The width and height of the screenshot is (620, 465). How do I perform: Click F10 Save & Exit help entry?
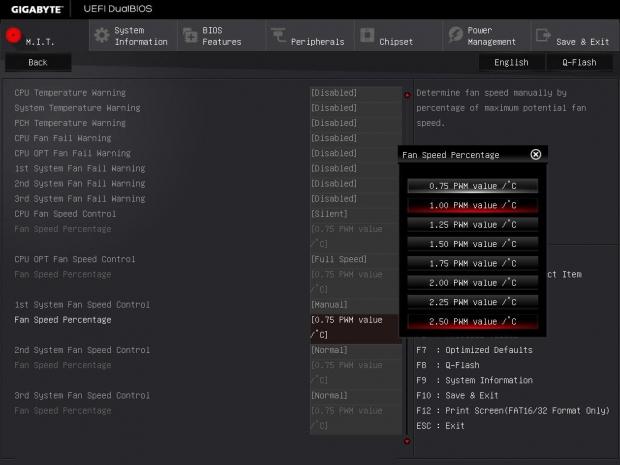tap(457, 395)
